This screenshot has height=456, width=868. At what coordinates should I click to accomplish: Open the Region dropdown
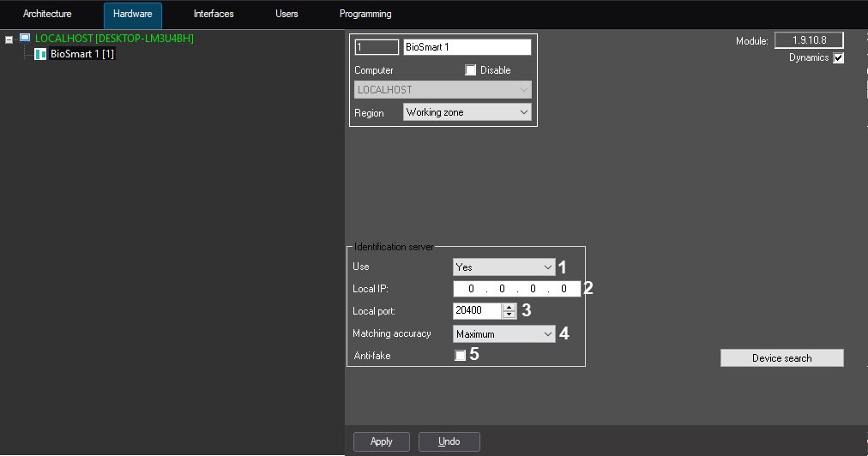point(524,112)
